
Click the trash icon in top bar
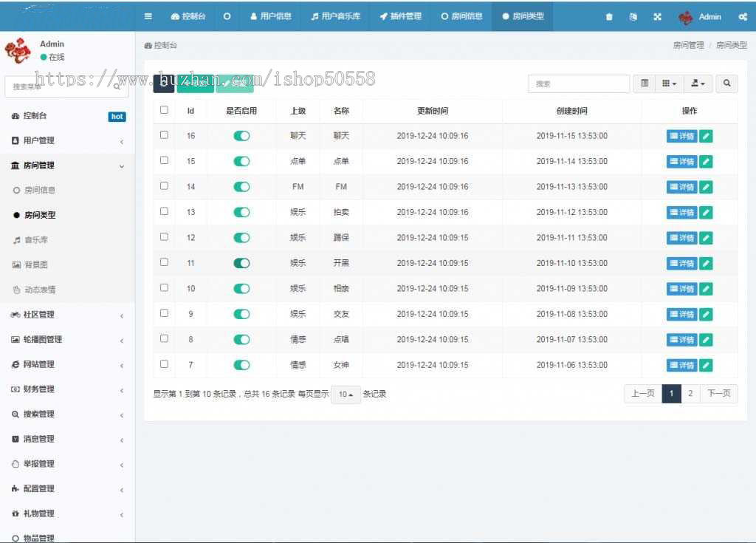point(609,17)
